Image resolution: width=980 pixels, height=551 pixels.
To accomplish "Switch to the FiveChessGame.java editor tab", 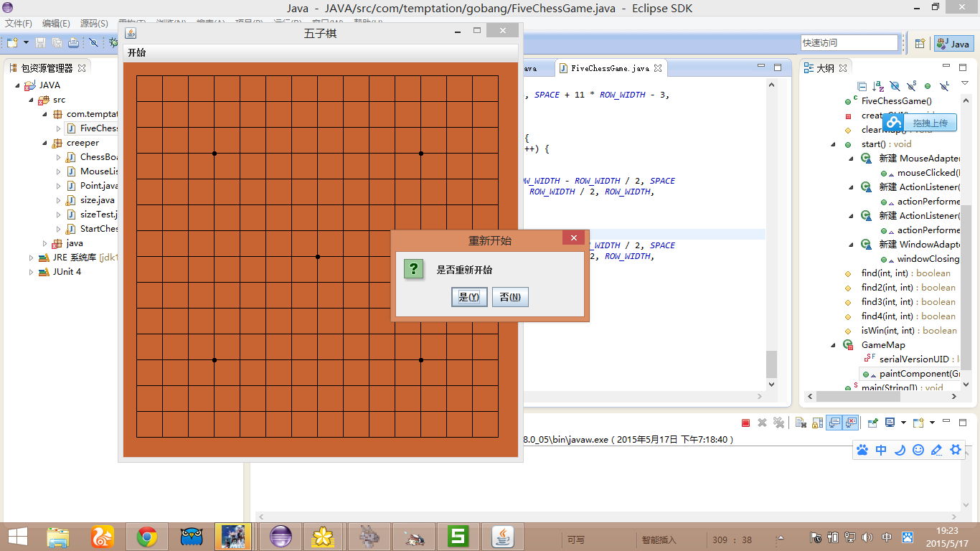I will tap(611, 68).
